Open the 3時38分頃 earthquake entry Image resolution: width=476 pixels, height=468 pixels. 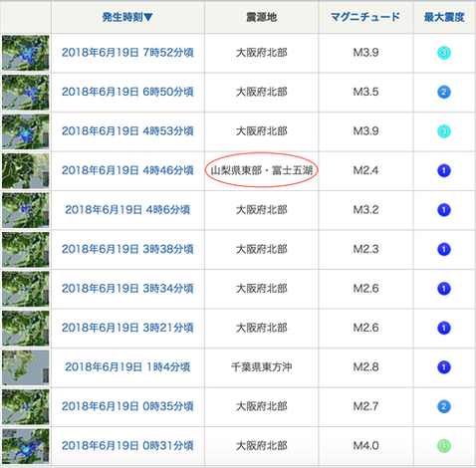click(x=127, y=249)
